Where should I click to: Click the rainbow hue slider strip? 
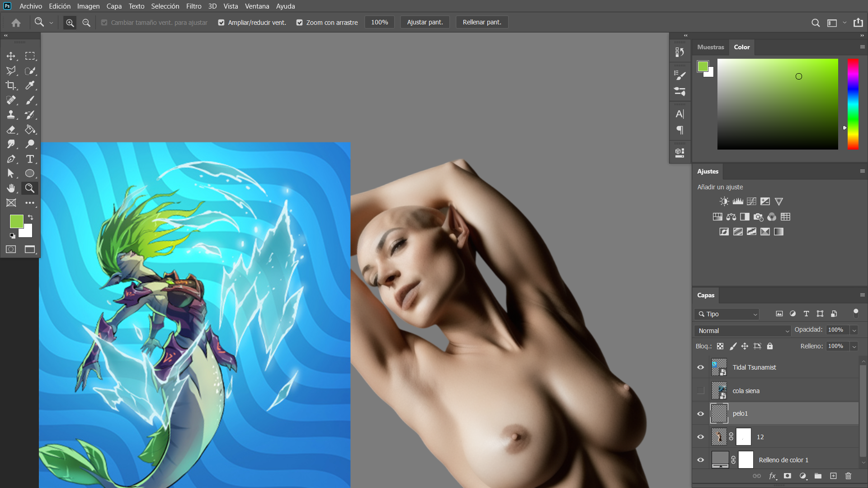(x=853, y=104)
